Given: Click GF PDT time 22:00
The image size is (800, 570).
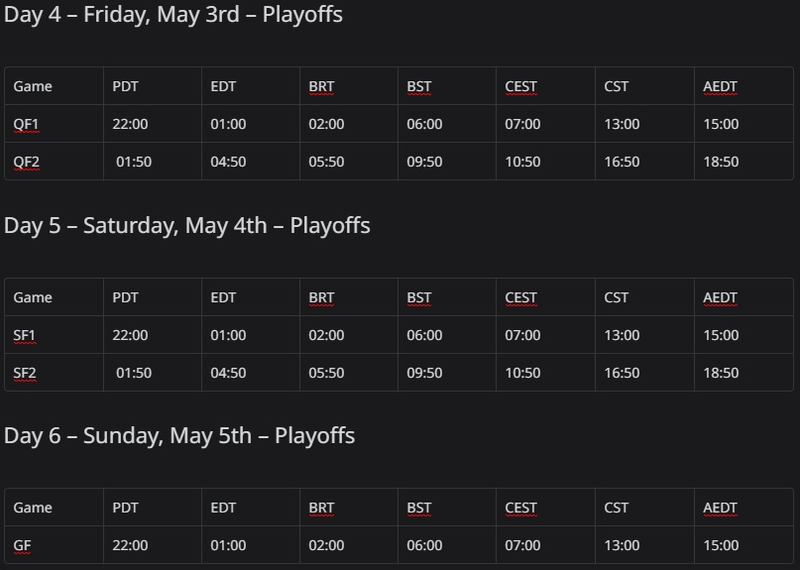Looking at the screenshot, I should [130, 546].
